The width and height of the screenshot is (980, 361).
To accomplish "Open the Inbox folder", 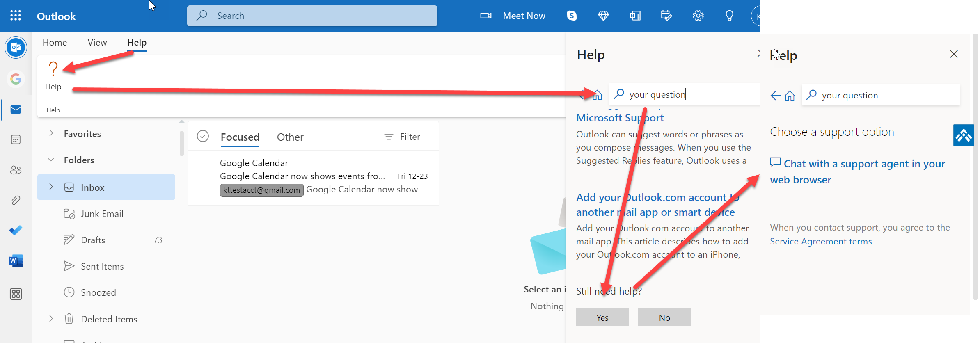I will [106, 187].
